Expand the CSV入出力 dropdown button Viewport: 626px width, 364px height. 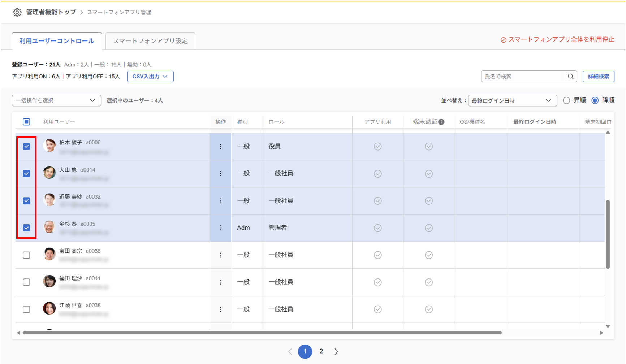tap(150, 77)
